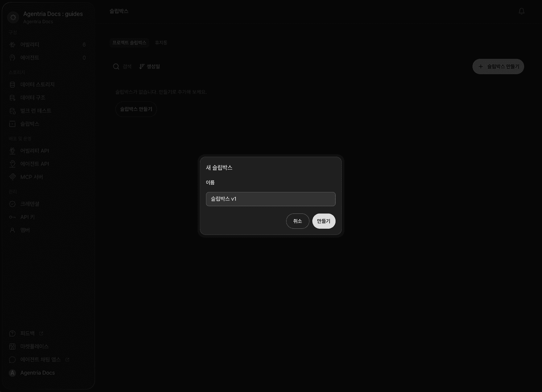Focus the 이름 input containing 슬립박스 v1
Image resolution: width=542 pixels, height=392 pixels.
click(271, 199)
